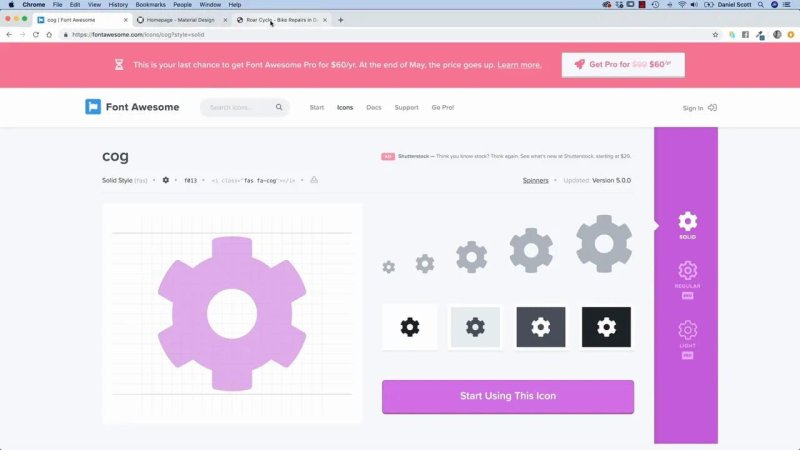Click the browser home icon

click(x=49, y=35)
